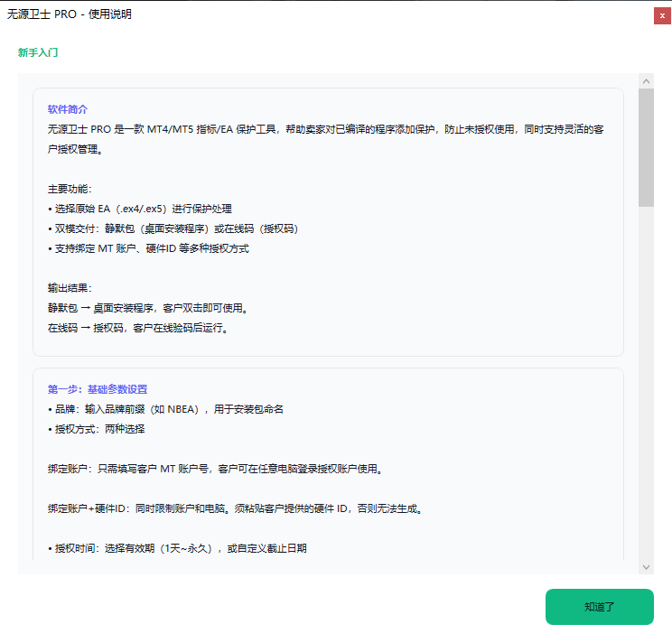Click the 在线码 → 授权码 line
The image size is (672, 643).
[137, 328]
